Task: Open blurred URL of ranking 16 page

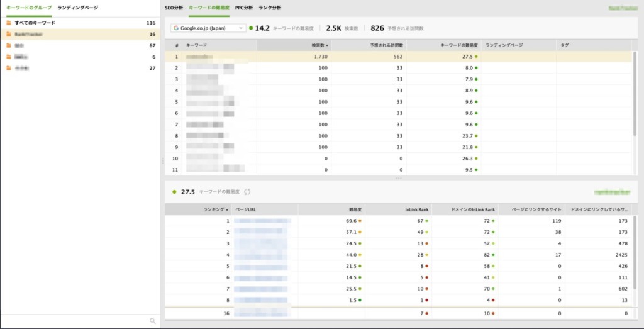Action: coord(260,313)
